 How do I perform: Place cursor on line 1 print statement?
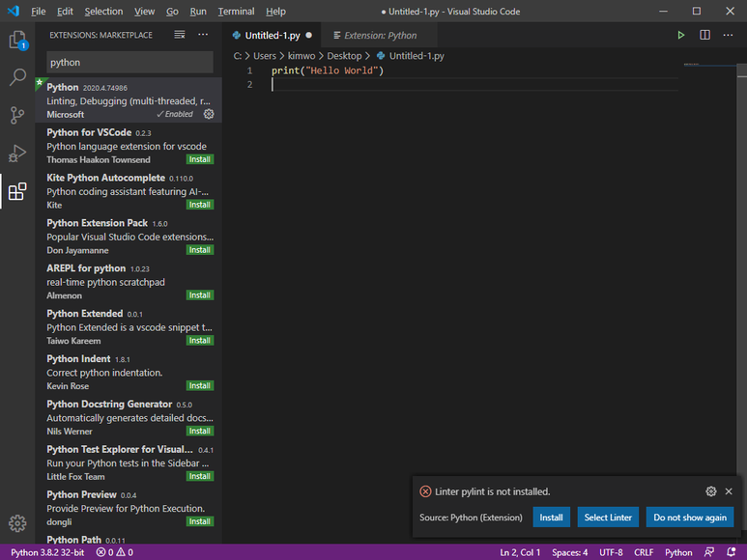328,70
